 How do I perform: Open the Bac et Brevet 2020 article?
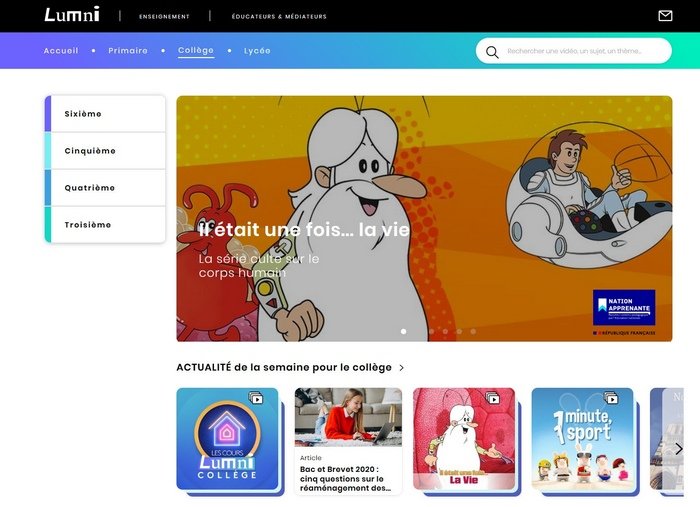pyautogui.click(x=348, y=441)
